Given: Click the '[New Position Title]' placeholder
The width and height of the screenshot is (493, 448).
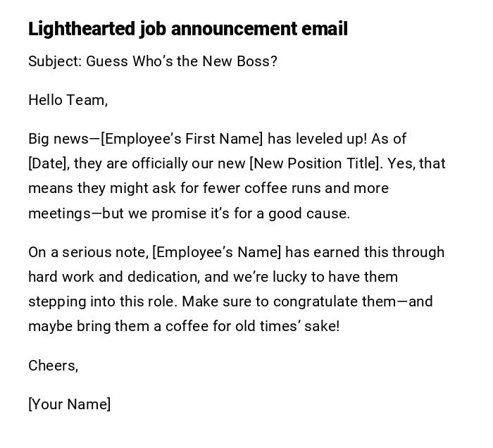Looking at the screenshot, I should click(x=316, y=163).
